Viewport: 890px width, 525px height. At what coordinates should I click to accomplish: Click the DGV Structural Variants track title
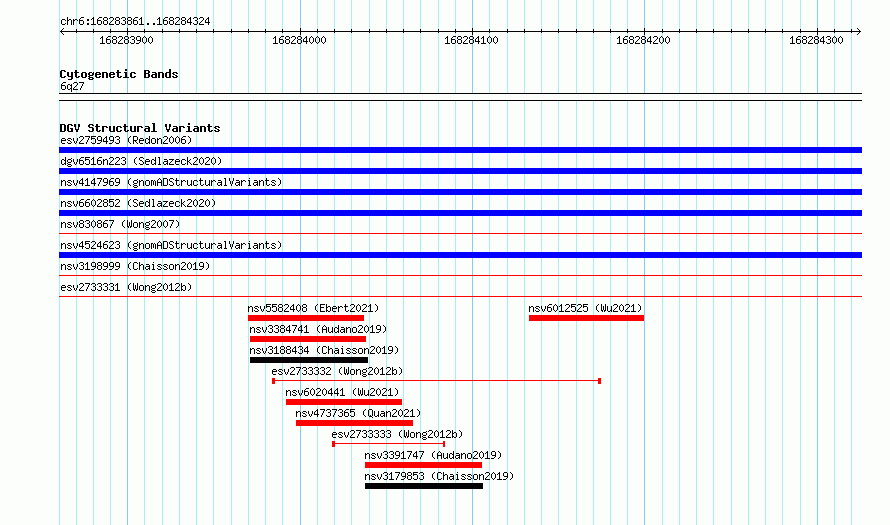click(x=140, y=128)
